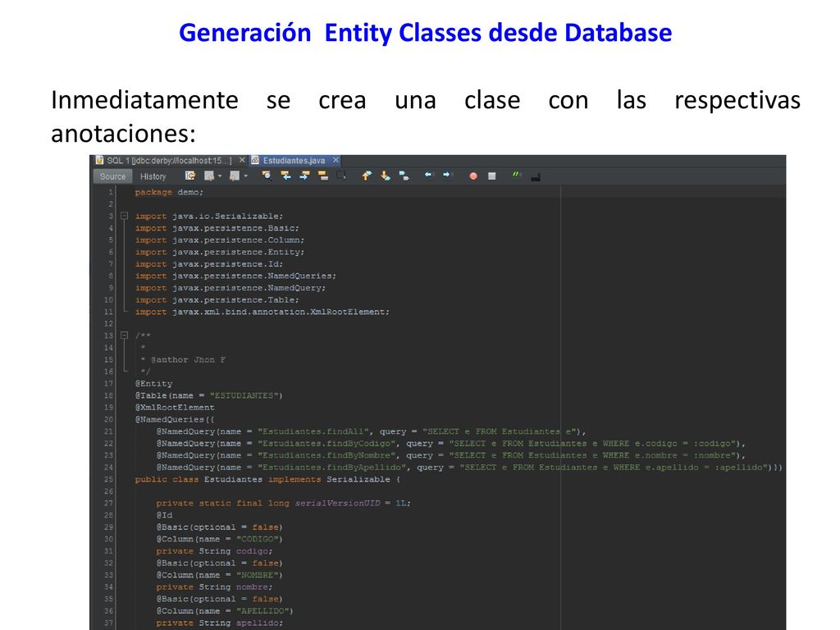Switch to Source view button
The width and height of the screenshot is (840, 630).
[x=112, y=176]
